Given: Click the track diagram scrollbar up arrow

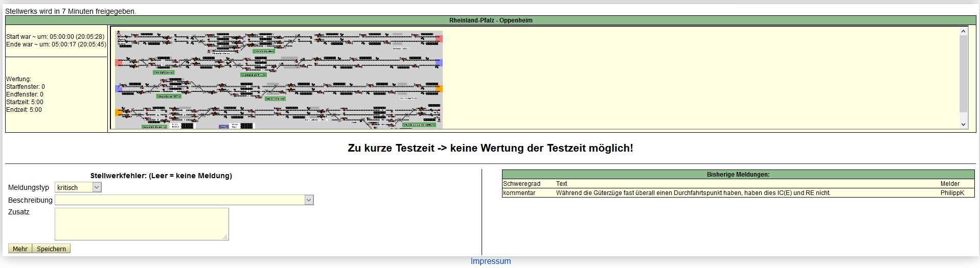Looking at the screenshot, I should click(x=964, y=31).
